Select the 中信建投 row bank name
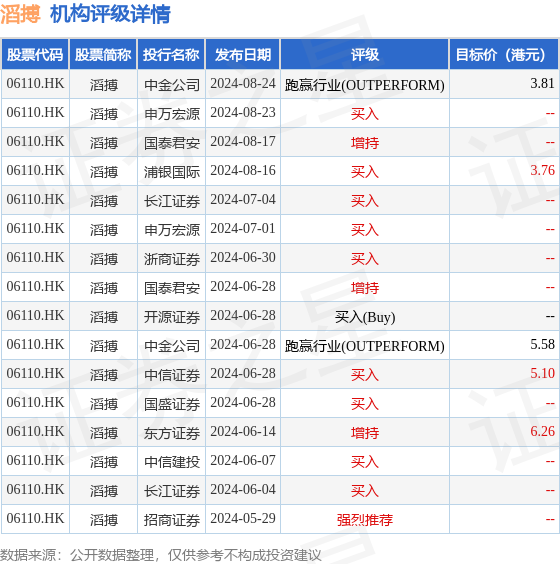 [x=172, y=462]
